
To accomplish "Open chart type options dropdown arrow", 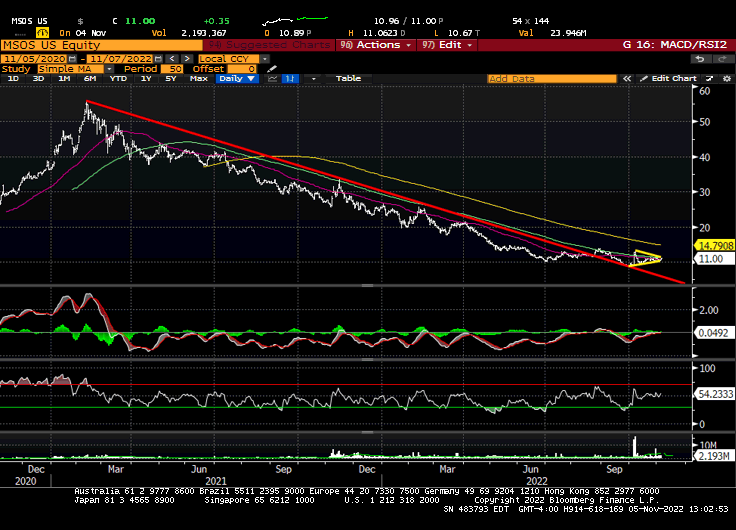I will 314,79.
